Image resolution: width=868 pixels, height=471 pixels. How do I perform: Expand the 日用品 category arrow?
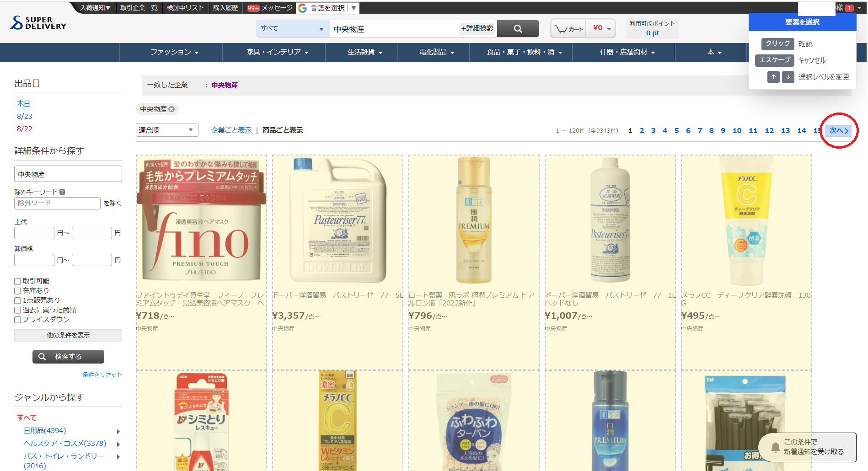[x=118, y=431]
